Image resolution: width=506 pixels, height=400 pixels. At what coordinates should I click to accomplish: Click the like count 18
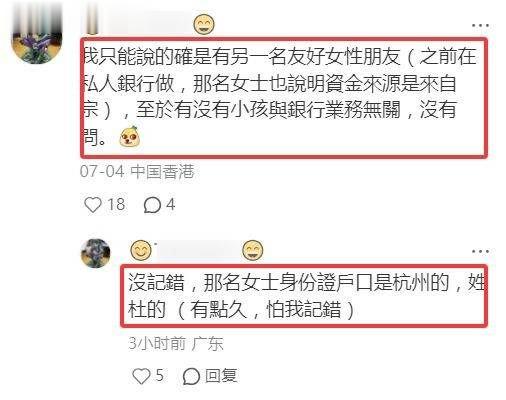(116, 204)
